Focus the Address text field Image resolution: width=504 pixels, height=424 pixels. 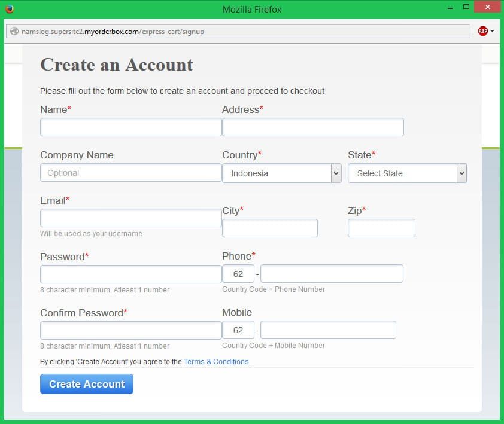[x=312, y=127]
